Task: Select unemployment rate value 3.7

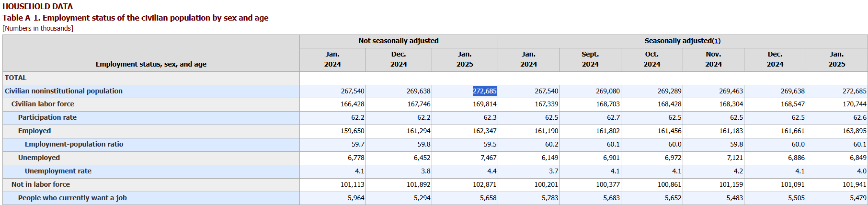Action: [554, 171]
